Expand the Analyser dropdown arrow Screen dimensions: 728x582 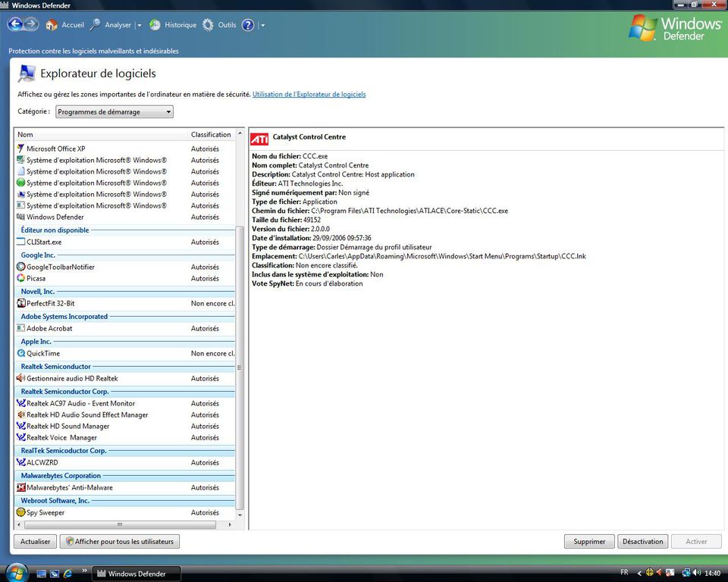click(x=140, y=25)
